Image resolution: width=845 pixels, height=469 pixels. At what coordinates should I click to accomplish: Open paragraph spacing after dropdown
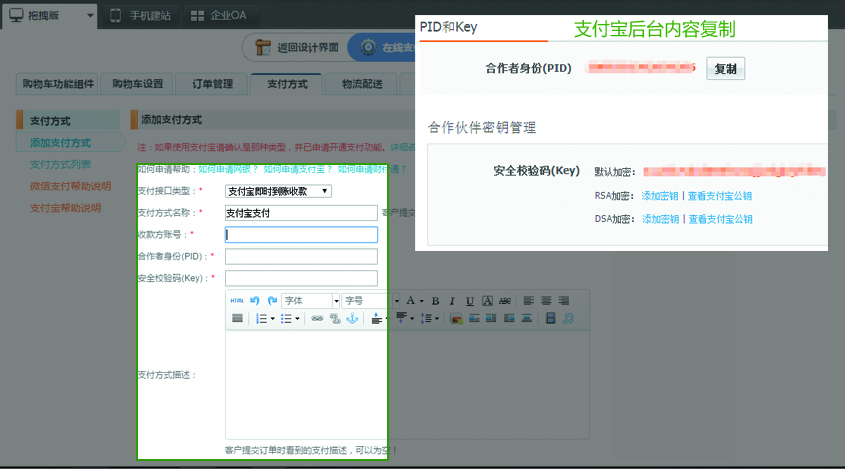point(412,319)
